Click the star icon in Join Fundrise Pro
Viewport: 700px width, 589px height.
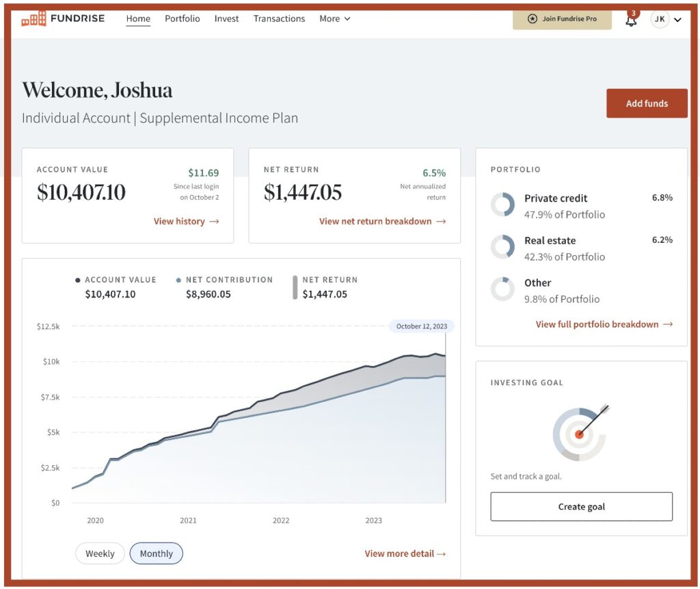pyautogui.click(x=533, y=19)
